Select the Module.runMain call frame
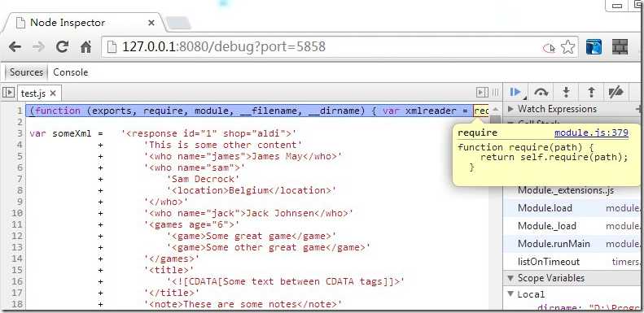The image size is (644, 313). point(572,244)
